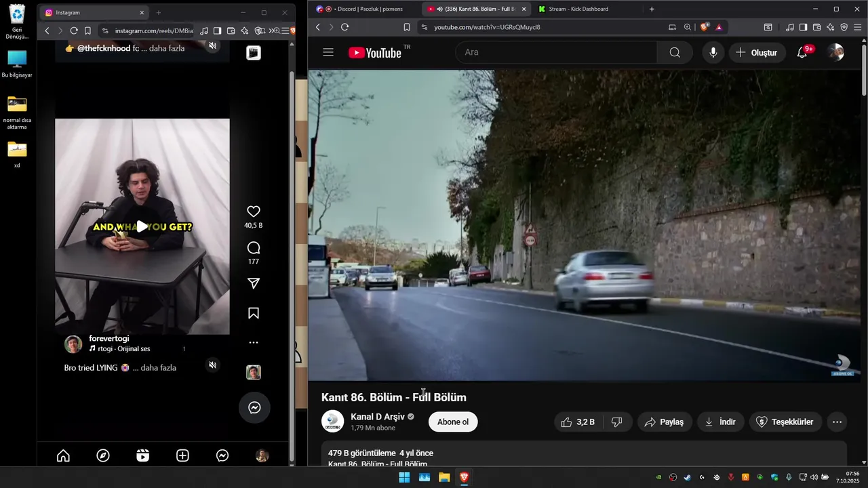This screenshot has height=488, width=868.
Task: Open new tab in Instagram browser window
Action: pos(159,12)
